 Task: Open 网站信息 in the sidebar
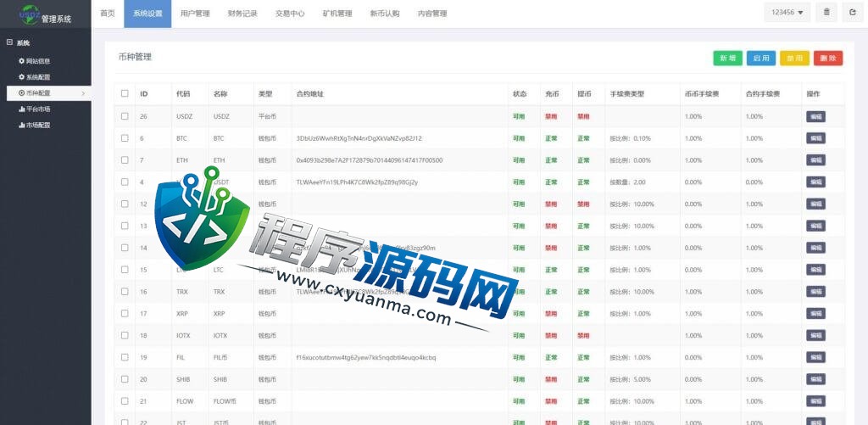(x=38, y=61)
